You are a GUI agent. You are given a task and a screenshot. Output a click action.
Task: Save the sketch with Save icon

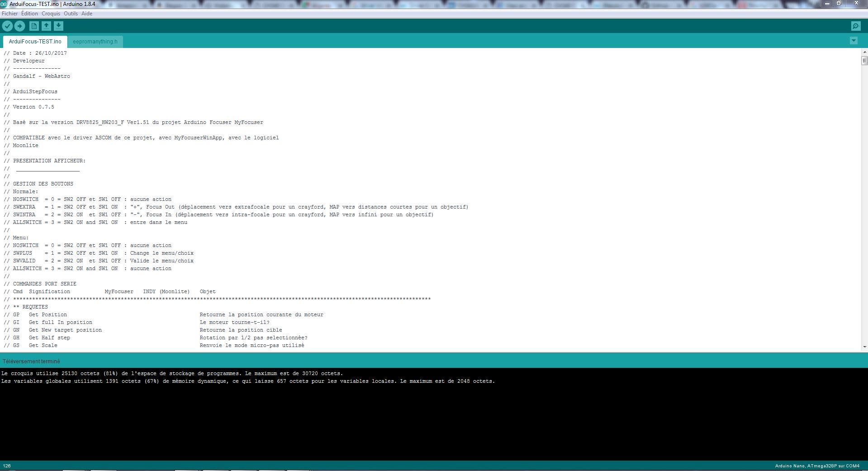pyautogui.click(x=59, y=26)
